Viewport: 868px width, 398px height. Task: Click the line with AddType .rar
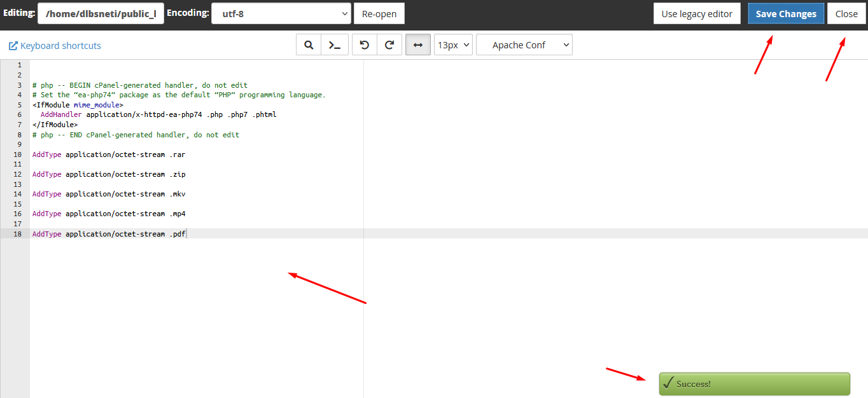[x=109, y=154]
